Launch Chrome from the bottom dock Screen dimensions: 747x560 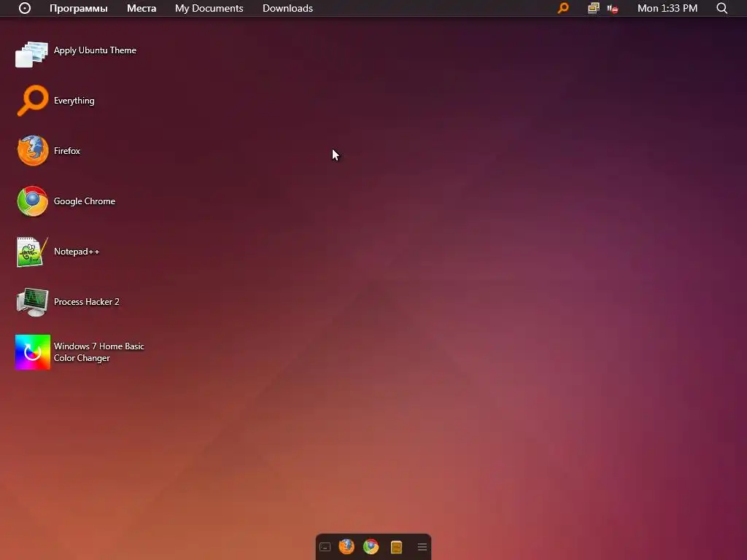(371, 547)
